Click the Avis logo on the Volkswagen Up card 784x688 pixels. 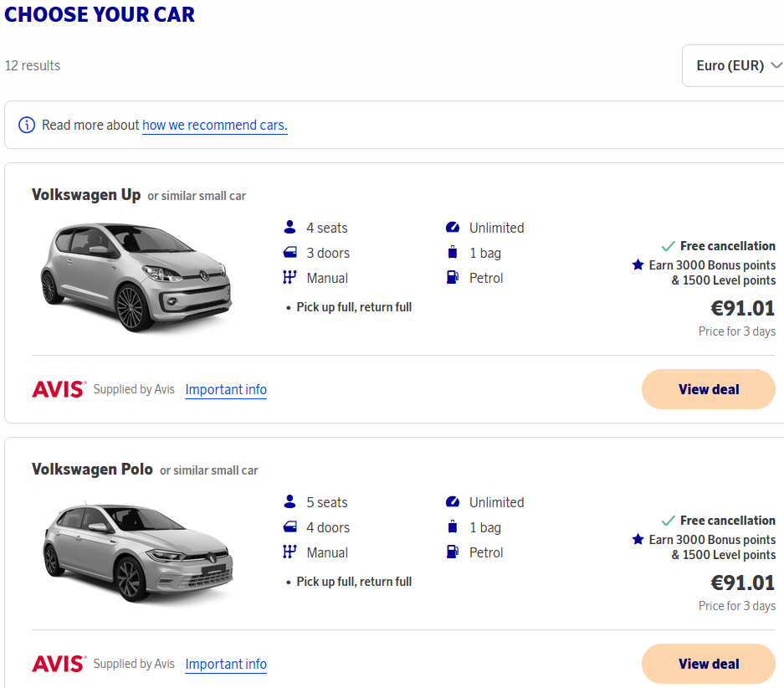[59, 389]
